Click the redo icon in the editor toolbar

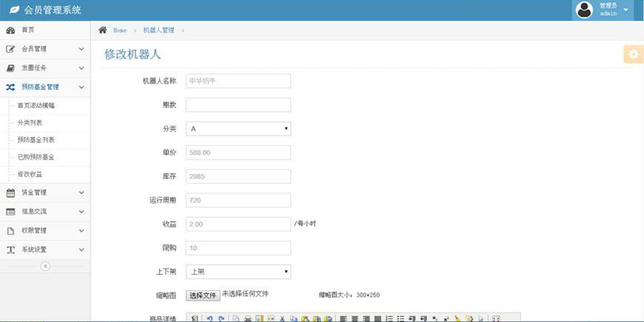[x=221, y=318]
